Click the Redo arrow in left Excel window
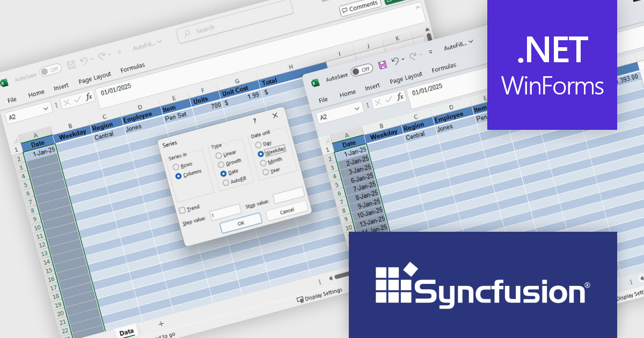Viewport: 644px width, 338px height. click(103, 55)
